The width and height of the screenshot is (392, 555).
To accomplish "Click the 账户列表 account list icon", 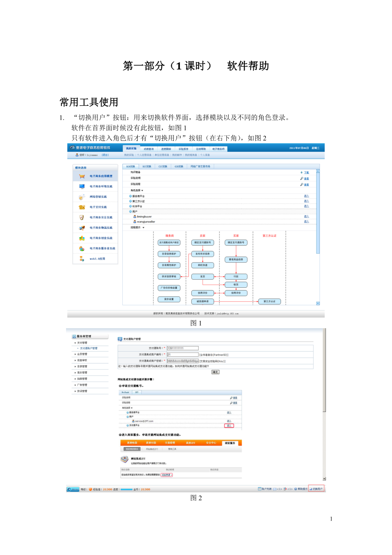I will [259, 489].
